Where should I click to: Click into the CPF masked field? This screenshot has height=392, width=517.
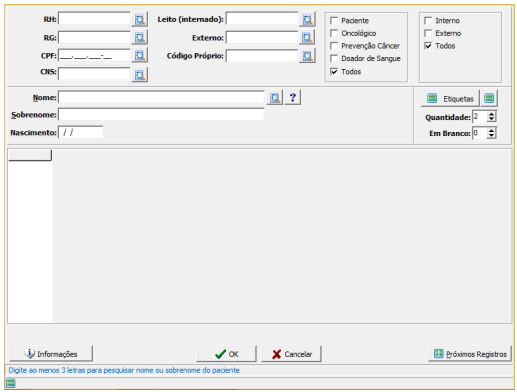click(x=94, y=56)
